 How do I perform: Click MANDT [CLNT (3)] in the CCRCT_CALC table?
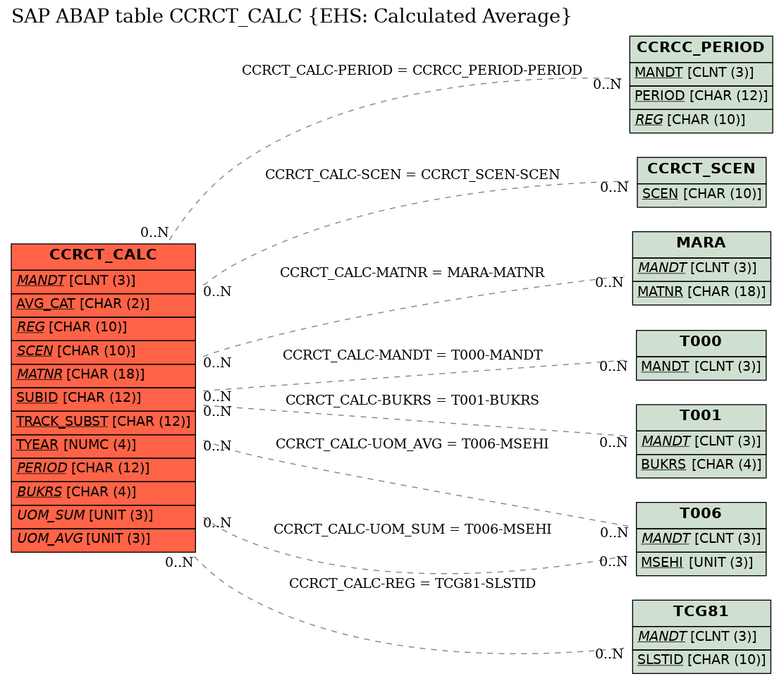click(x=103, y=282)
